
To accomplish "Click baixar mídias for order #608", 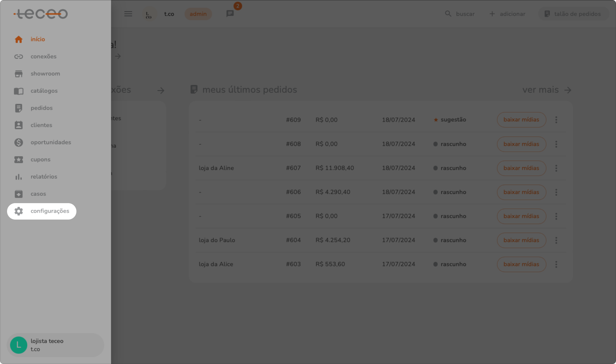I will point(521,144).
